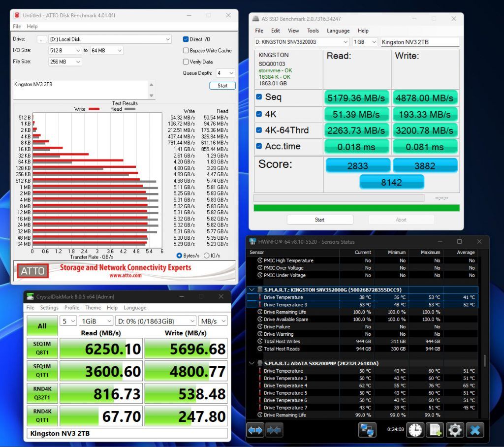Click the AS SSD green progress bar

356,208
